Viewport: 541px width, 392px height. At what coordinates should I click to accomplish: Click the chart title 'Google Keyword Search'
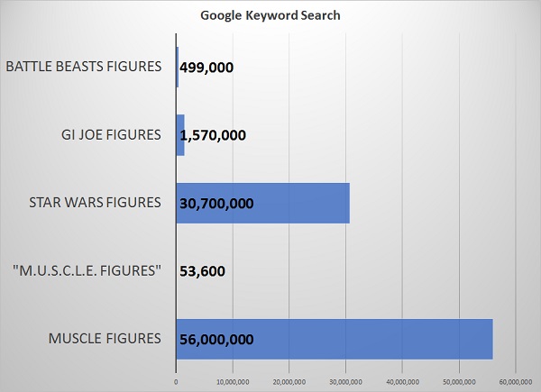pyautogui.click(x=270, y=16)
